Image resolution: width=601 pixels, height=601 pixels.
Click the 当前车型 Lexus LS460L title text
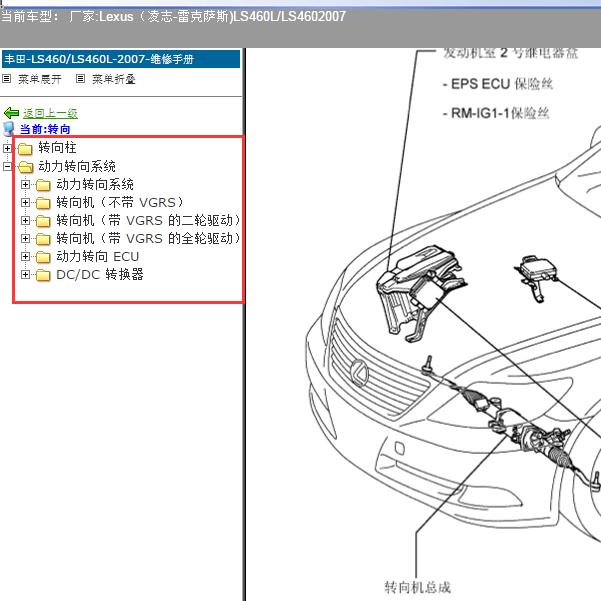pos(173,17)
